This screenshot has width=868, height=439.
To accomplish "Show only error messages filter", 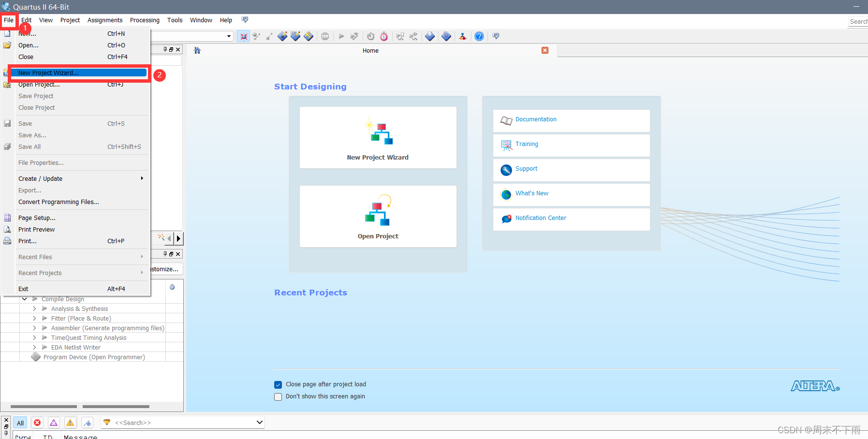I will (37, 423).
